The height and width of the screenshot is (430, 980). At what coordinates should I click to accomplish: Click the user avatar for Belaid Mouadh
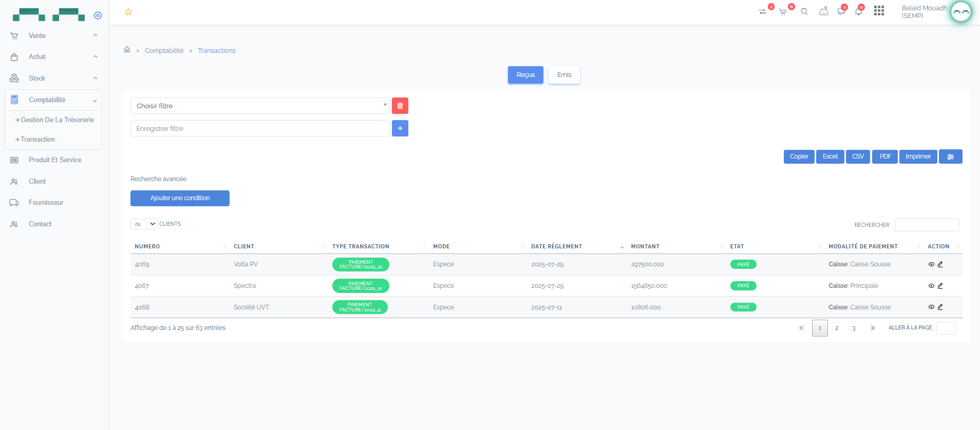(960, 11)
